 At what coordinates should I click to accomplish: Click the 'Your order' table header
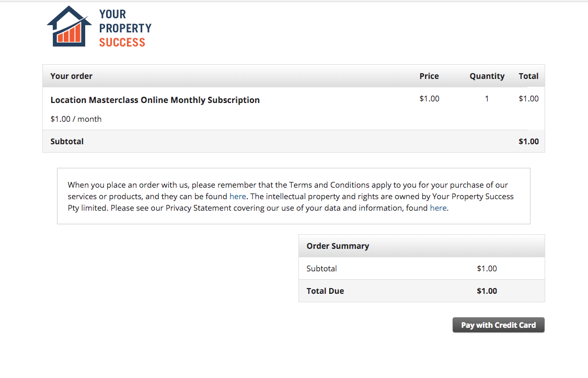[x=71, y=76]
